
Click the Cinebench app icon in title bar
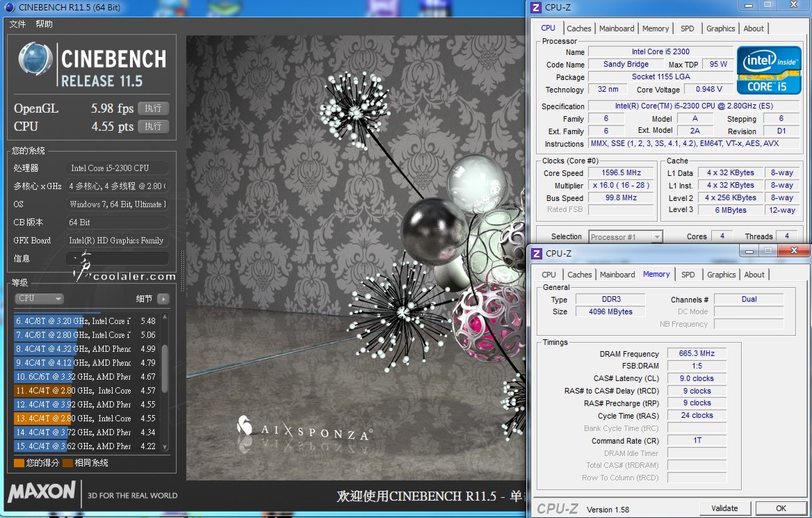pos(9,7)
